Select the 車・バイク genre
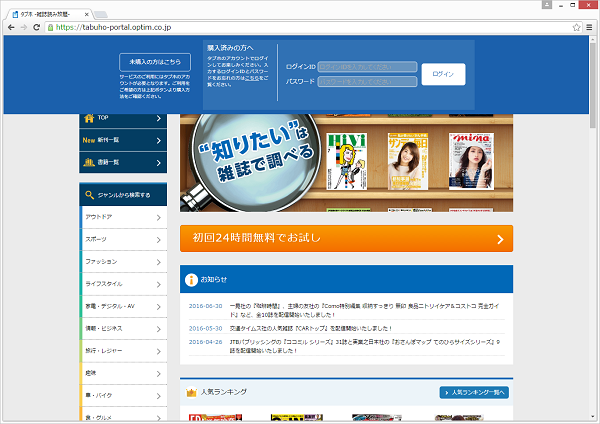This screenshot has width=600, height=424. point(123,396)
